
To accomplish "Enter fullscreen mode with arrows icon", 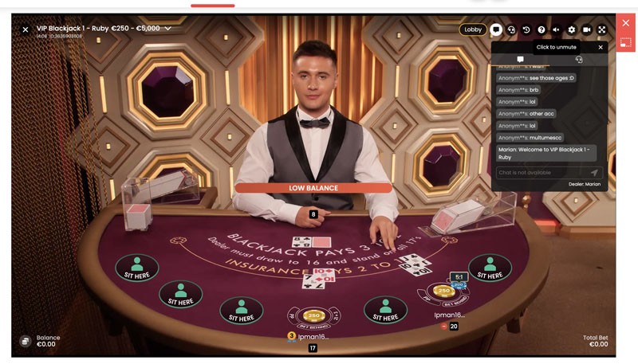I will click(x=602, y=29).
